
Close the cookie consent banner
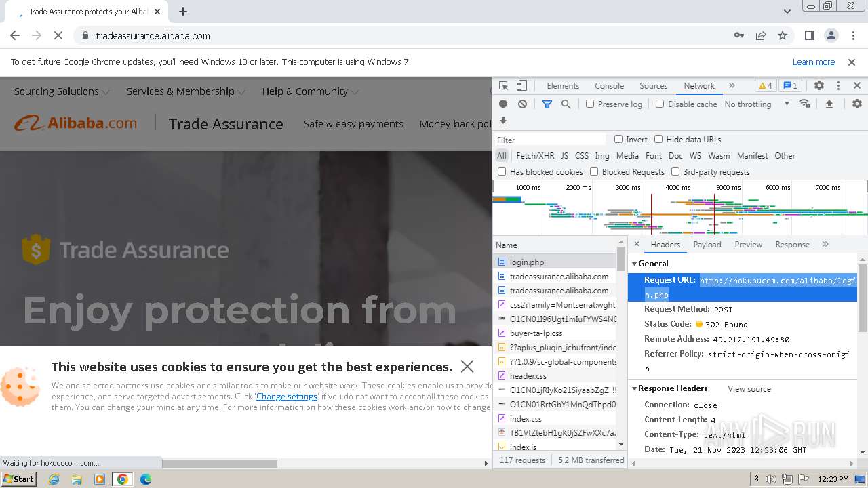coord(467,367)
